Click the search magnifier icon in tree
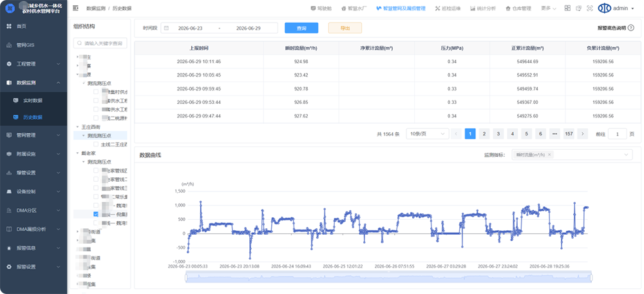The height and width of the screenshot is (294, 644). coord(79,43)
